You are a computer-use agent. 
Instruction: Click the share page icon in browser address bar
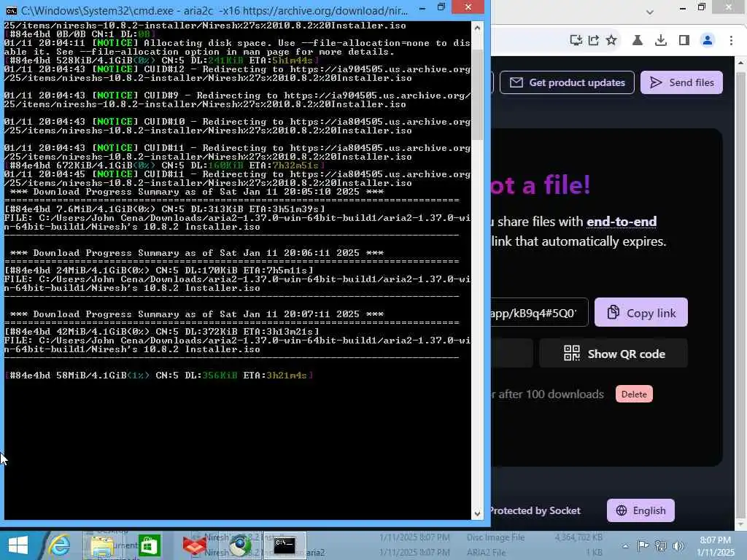click(x=594, y=41)
